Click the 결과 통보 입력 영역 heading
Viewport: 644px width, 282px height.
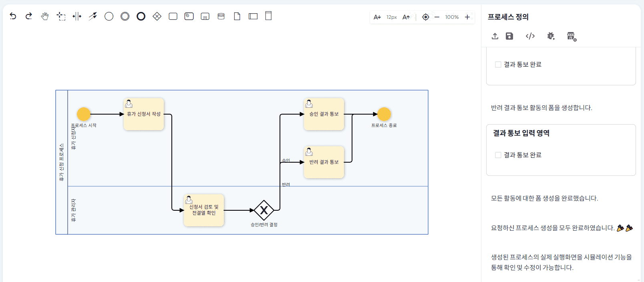tap(521, 133)
